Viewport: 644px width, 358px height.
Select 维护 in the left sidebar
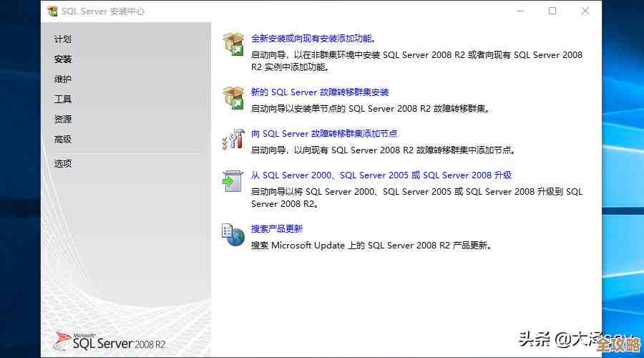[63, 79]
